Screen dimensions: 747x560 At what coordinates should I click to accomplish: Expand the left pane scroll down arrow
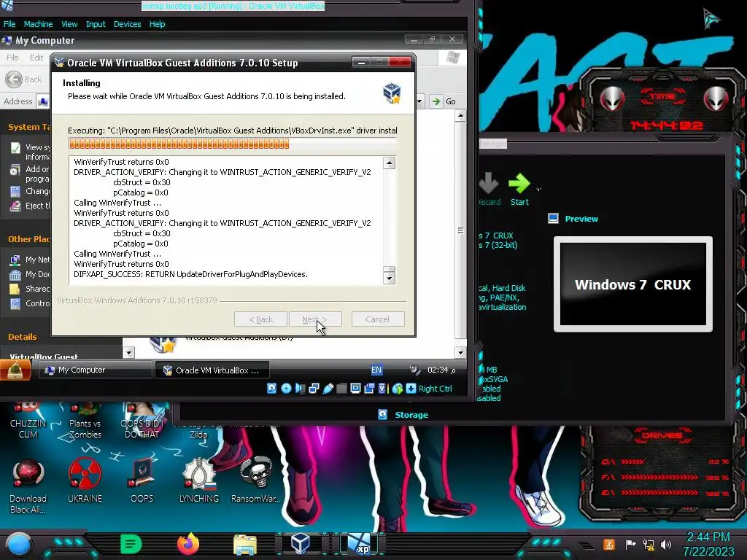tap(128, 353)
